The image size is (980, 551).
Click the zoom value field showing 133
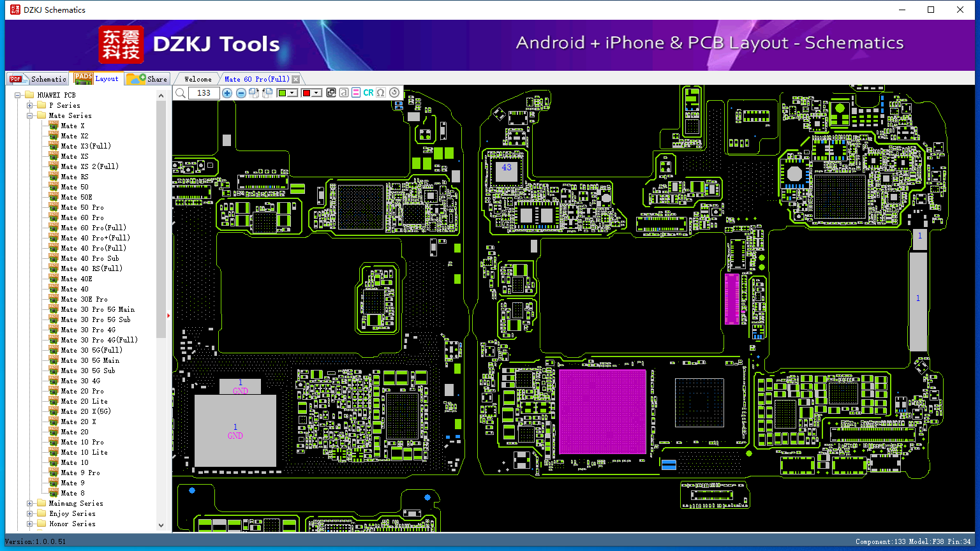204,93
